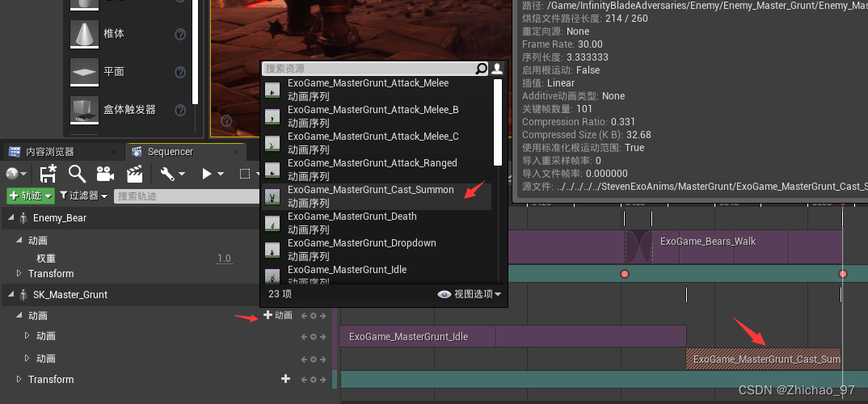Jump to previous key on ExoGame_MasterGrunt_Idle 动画 sub-track
Image resolution: width=868 pixels, height=404 pixels.
(303, 336)
